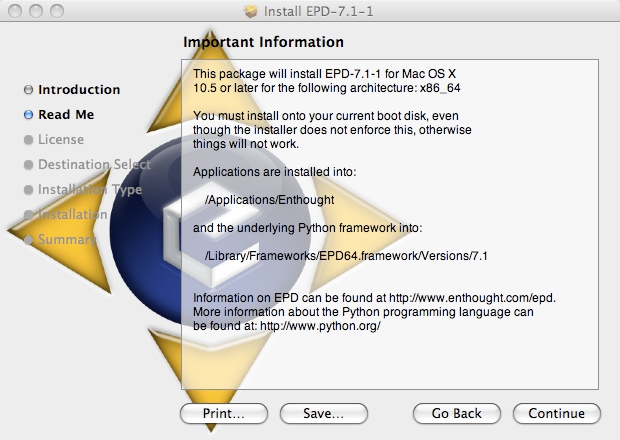Click the Print... button
This screenshot has width=620, height=440.
coord(224,414)
